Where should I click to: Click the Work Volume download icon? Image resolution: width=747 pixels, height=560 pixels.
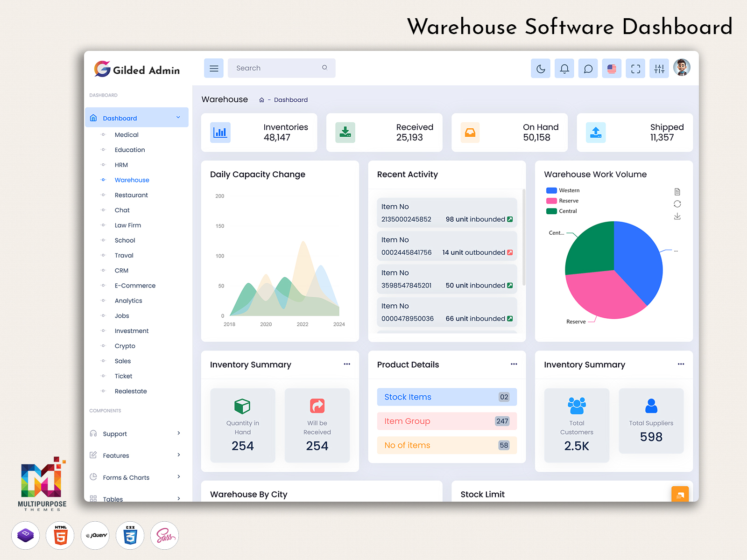tap(677, 216)
